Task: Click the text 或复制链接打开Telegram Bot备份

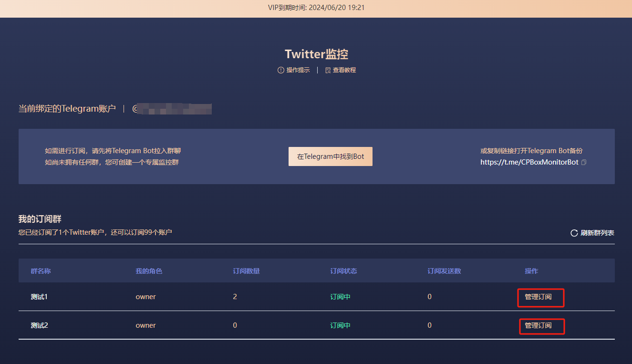Action: [532, 151]
